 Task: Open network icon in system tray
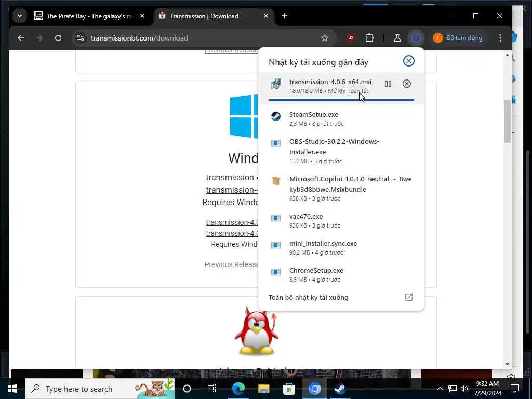point(453,389)
